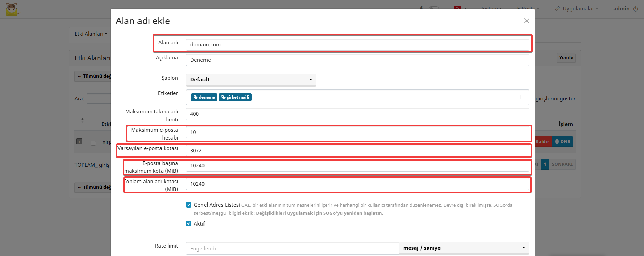The width and height of the screenshot is (644, 256).
Task: Uncheck the Genel Adres Listesi checkbox
Action: (189, 205)
